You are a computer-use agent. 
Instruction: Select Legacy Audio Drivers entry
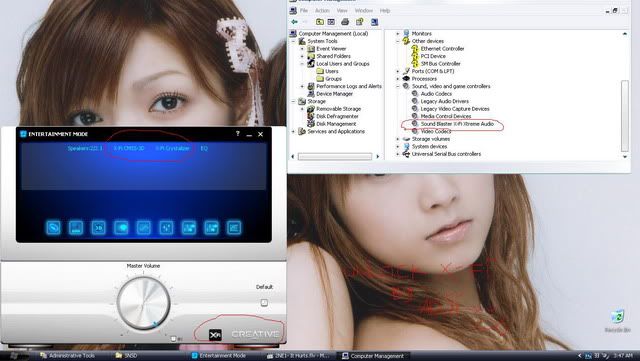coord(444,101)
